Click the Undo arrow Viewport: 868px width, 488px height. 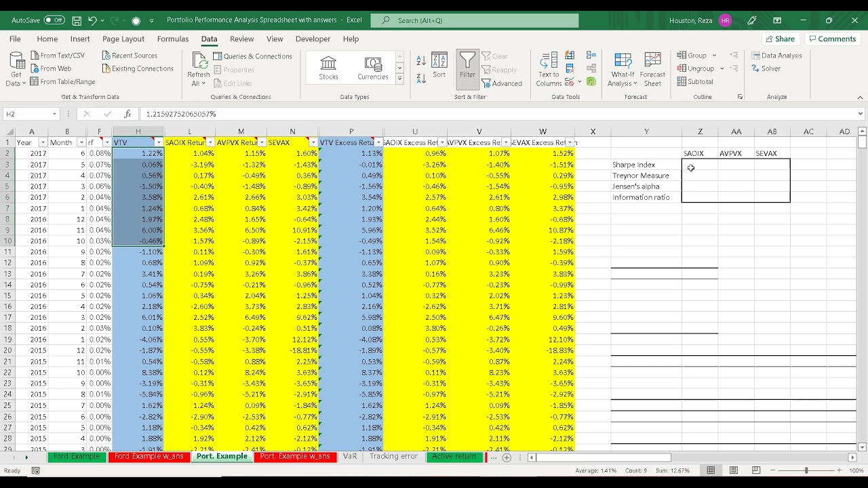pos(92,20)
